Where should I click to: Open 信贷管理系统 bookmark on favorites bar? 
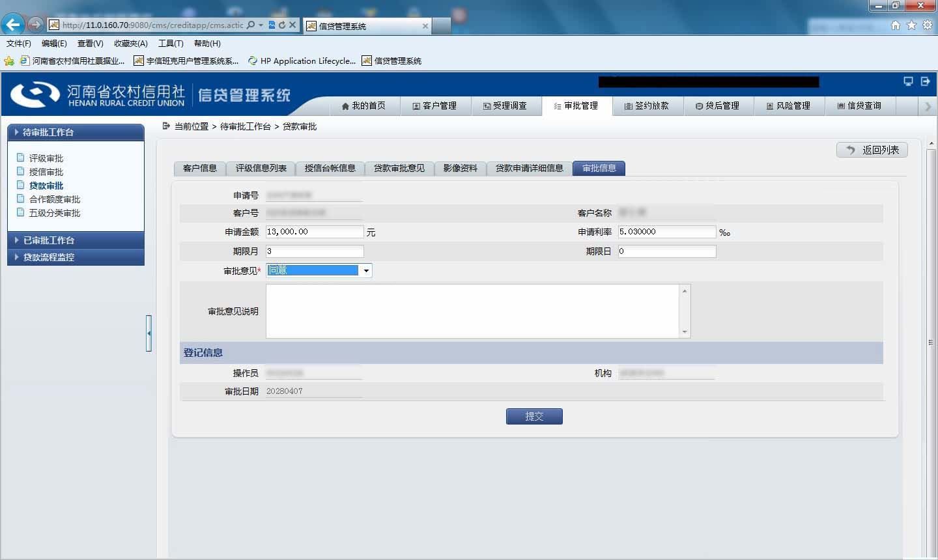tap(391, 61)
